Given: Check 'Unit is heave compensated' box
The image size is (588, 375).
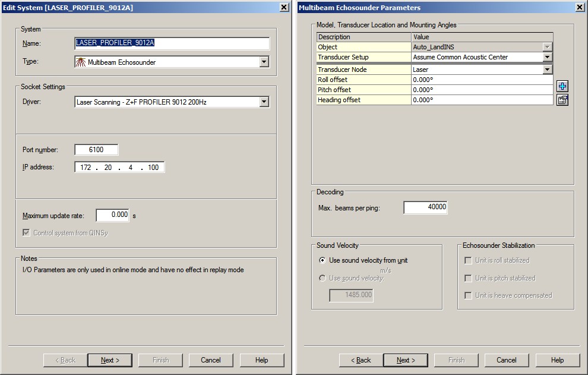Looking at the screenshot, I should pos(468,295).
